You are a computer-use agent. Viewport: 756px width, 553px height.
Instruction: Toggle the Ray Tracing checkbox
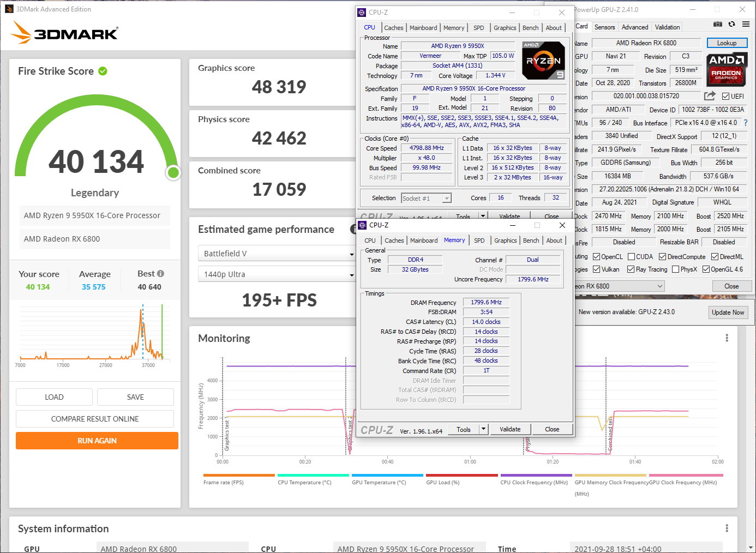(631, 269)
